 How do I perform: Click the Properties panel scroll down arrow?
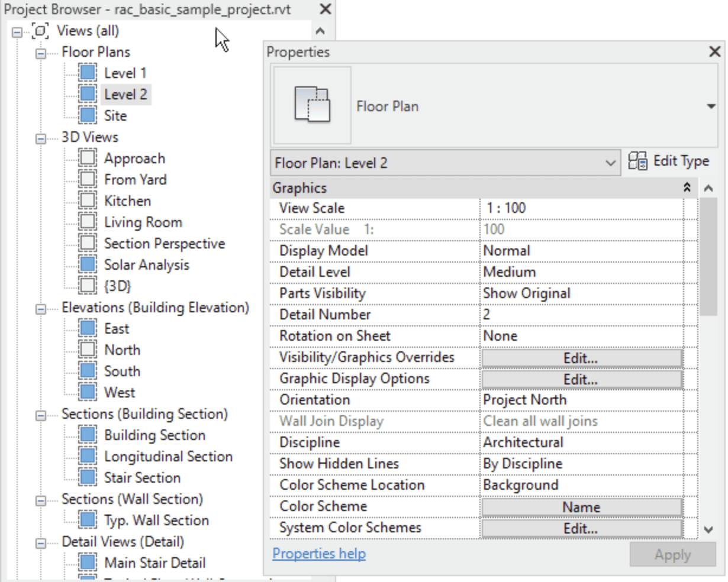coord(709,529)
